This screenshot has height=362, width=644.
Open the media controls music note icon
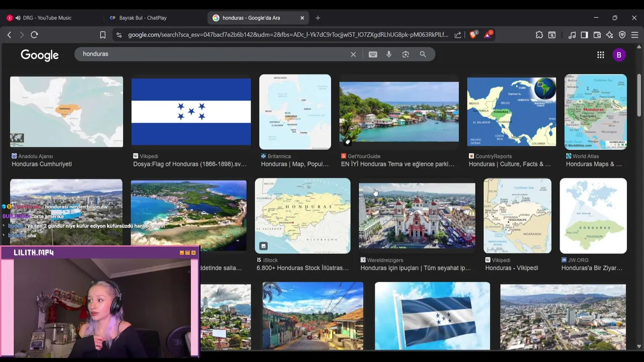pyautogui.click(x=572, y=35)
